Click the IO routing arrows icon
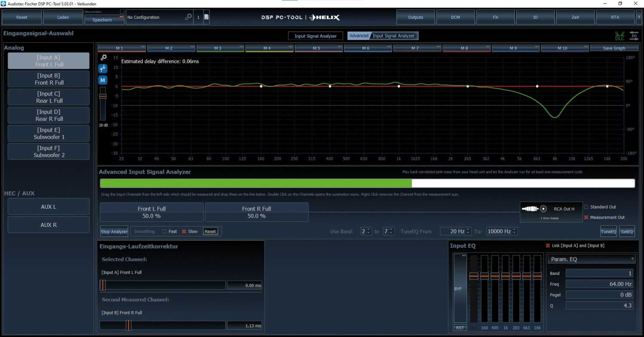 (634, 36)
